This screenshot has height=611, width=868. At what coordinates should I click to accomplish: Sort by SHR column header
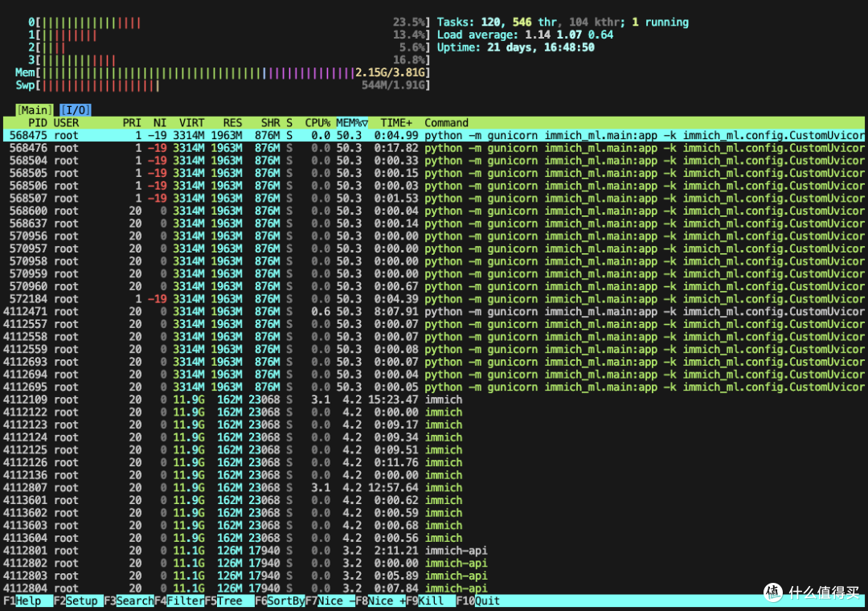270,122
